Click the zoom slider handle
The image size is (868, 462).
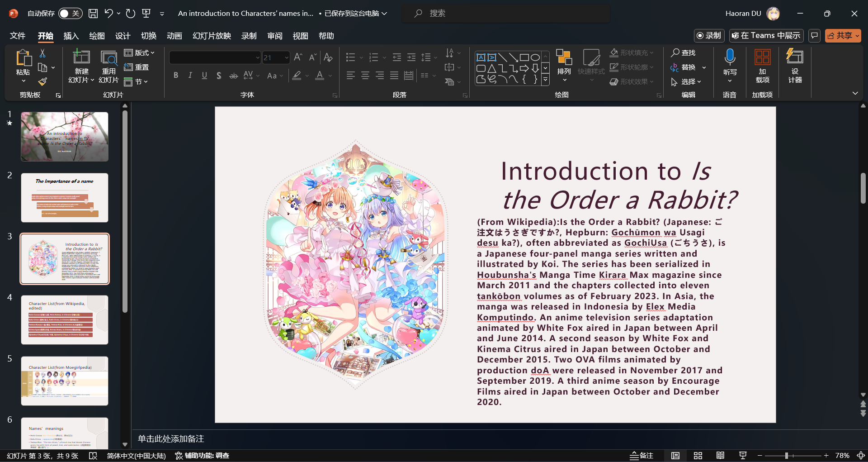tap(787, 456)
